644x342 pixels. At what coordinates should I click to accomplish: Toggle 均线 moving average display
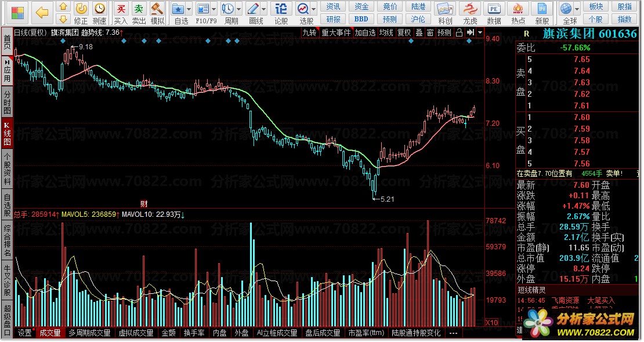[386, 32]
